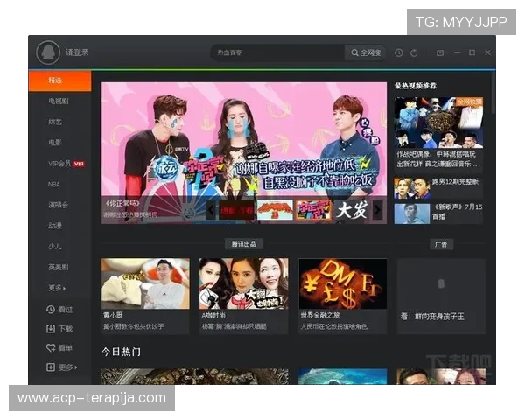Click the mini-window mode icon in title bar
This screenshot has width=525, height=420.
pyautogui.click(x=440, y=52)
